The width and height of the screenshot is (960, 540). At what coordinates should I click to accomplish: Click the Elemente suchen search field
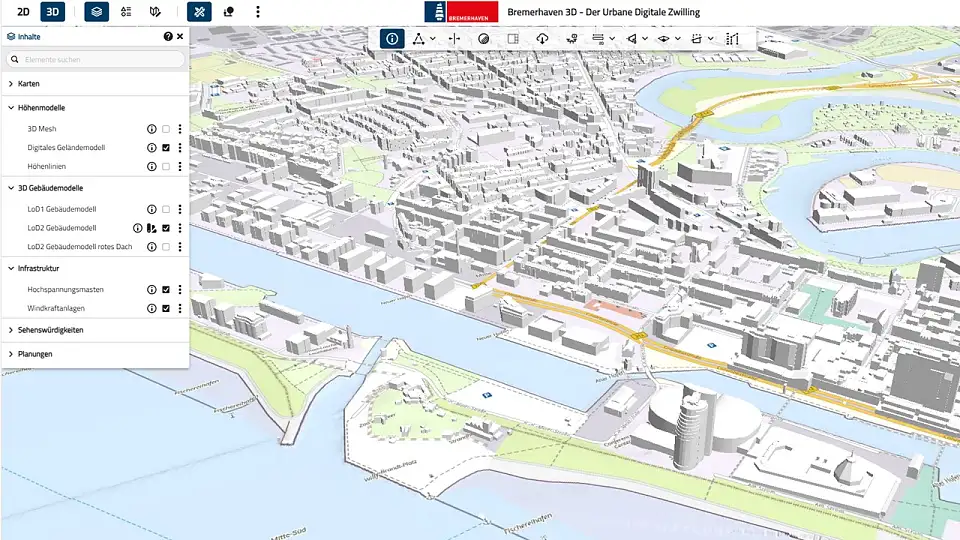(x=96, y=59)
